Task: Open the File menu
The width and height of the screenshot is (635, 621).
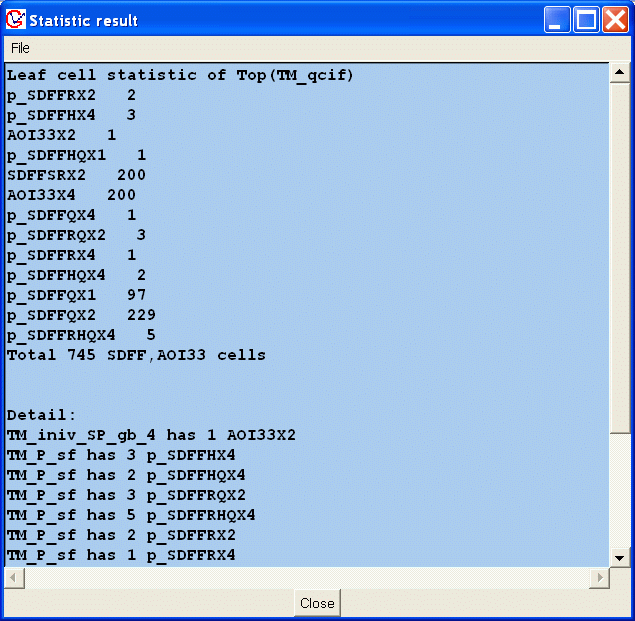Action: pos(20,48)
